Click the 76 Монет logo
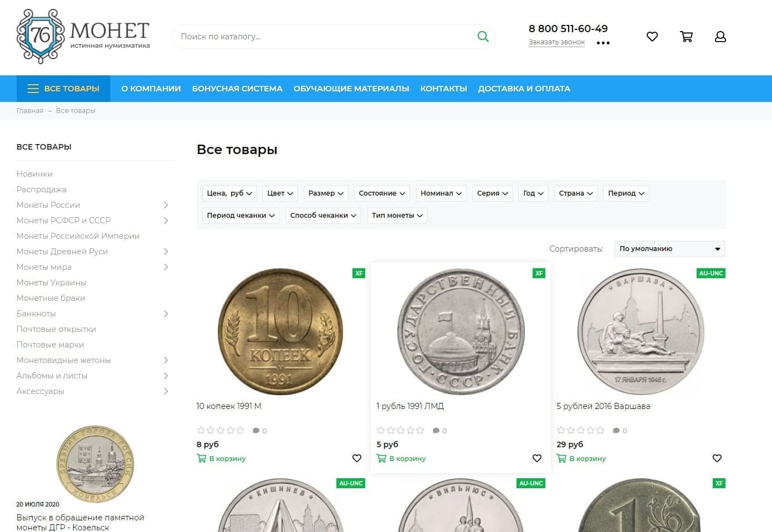The height and width of the screenshot is (532, 772). pos(83,36)
